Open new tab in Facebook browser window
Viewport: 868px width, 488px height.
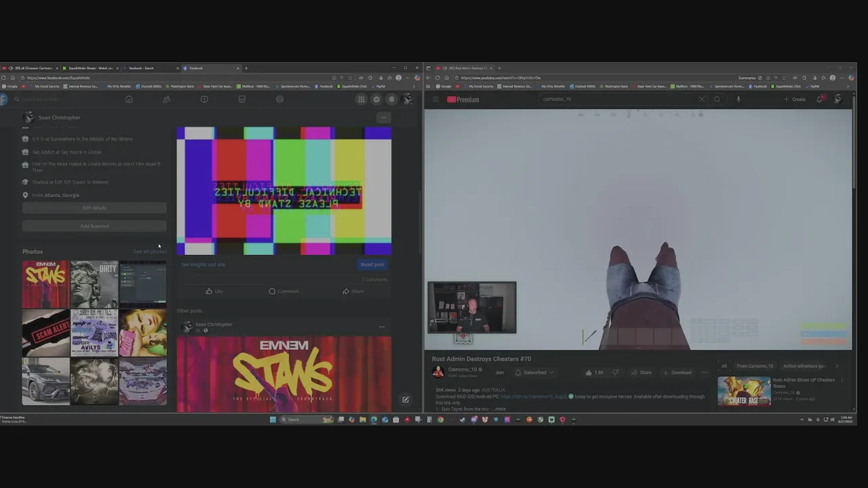246,68
